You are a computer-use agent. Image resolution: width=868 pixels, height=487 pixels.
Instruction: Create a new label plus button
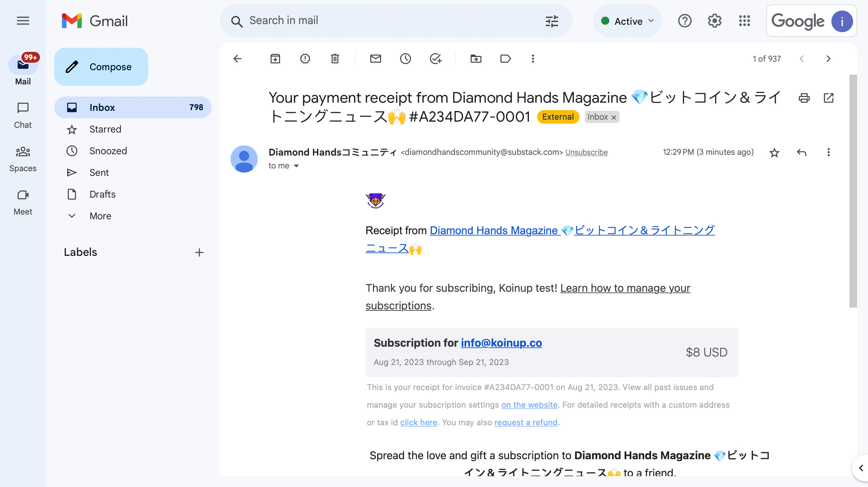pos(199,252)
